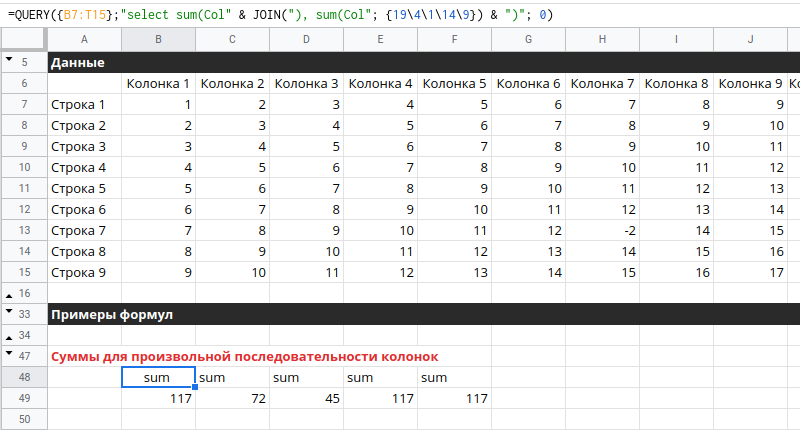Select the result cell showing 45
800x430 pixels.
point(306,398)
